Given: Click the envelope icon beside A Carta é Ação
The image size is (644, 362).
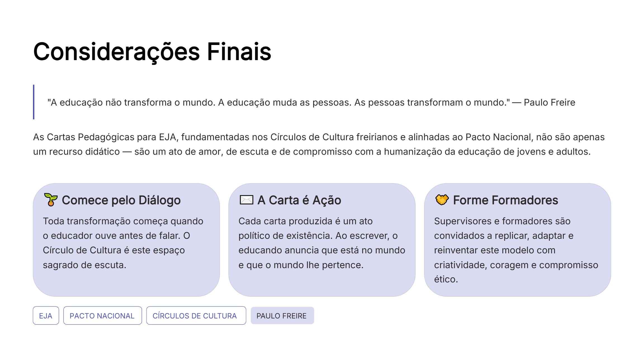Looking at the screenshot, I should click(247, 200).
